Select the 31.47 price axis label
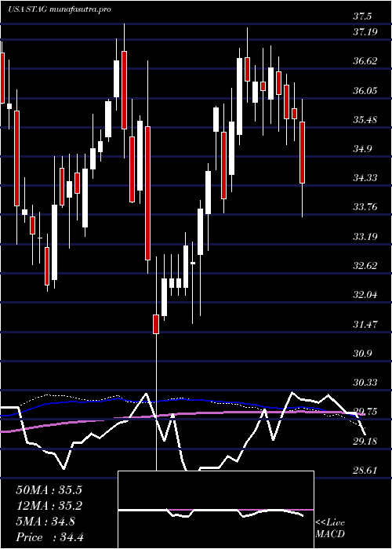This screenshot has height=549, width=392. coord(365,324)
